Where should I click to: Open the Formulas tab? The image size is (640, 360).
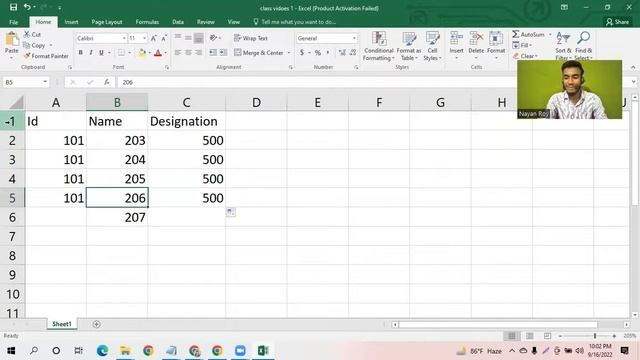coord(147,22)
